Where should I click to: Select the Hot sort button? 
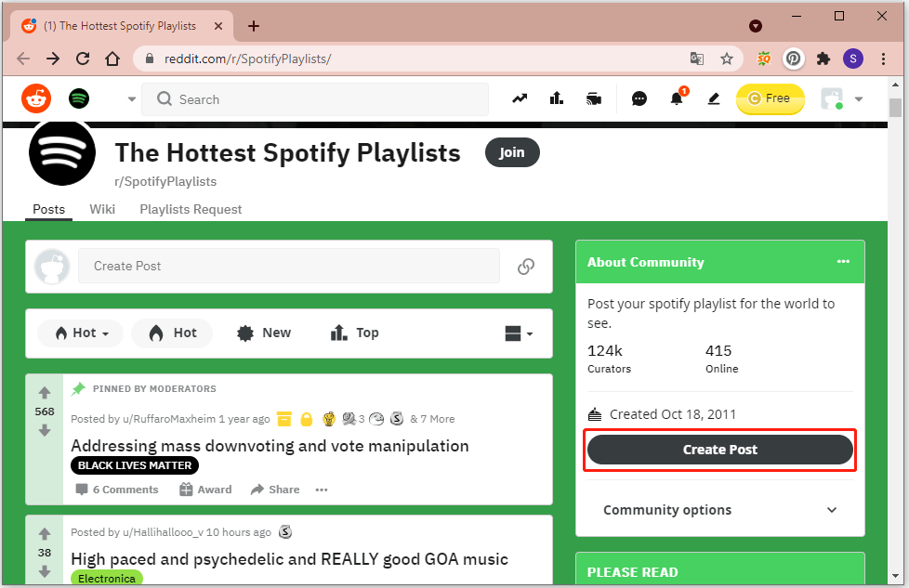pos(172,333)
